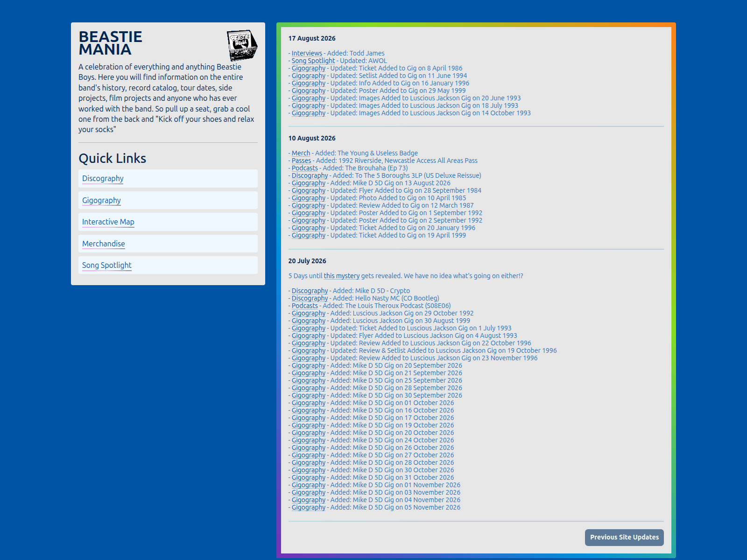Open Gigography link for 25 September 2026 gig
Image resolution: width=747 pixels, height=560 pixels.
309,380
